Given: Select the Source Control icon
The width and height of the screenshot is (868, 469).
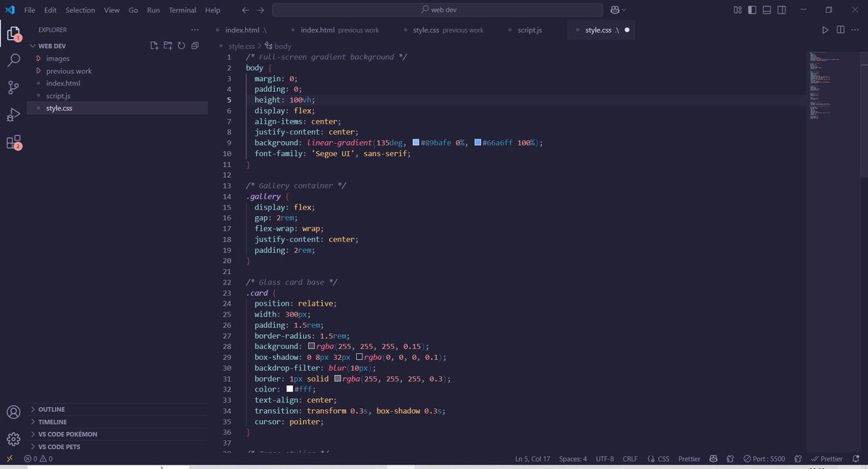Looking at the screenshot, I should [x=14, y=87].
